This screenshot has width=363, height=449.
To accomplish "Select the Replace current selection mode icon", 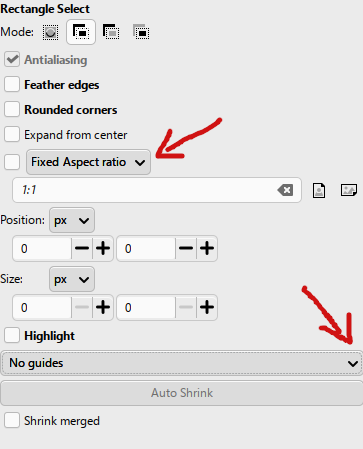I will 50,32.
